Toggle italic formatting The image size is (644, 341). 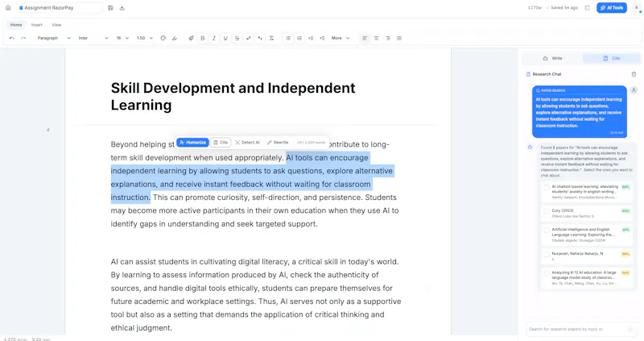(214, 38)
